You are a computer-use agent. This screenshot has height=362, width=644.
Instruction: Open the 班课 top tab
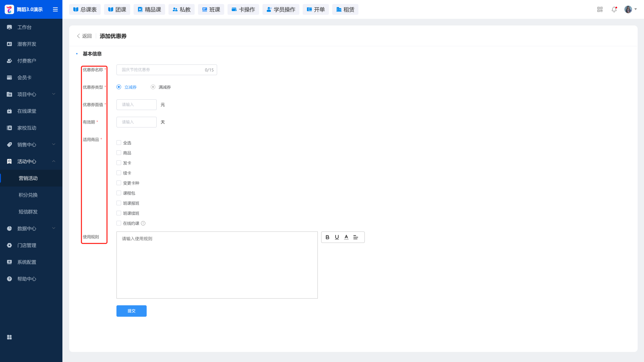pyautogui.click(x=211, y=9)
